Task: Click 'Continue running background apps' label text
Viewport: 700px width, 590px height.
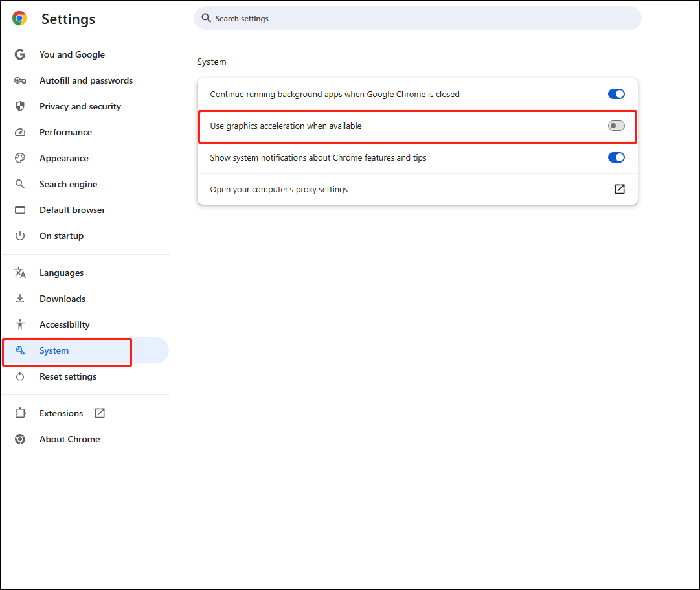Action: point(335,95)
